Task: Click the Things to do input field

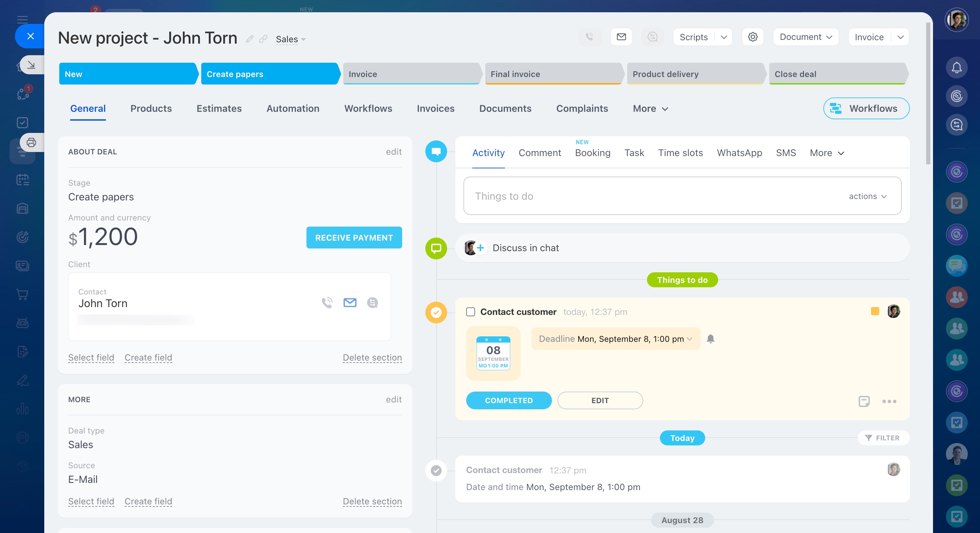Action: [647, 196]
